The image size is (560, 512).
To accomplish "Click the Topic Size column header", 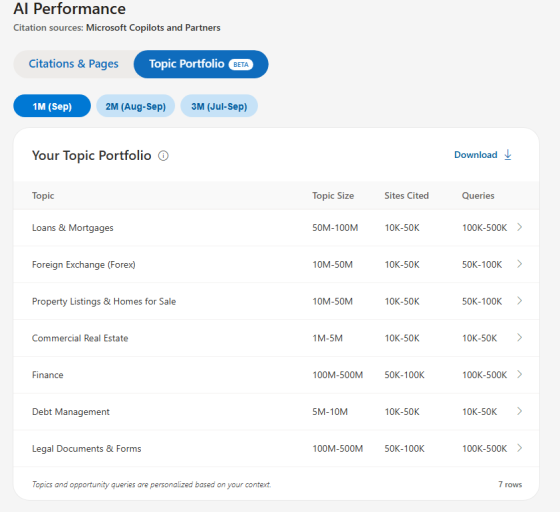I will (333, 196).
